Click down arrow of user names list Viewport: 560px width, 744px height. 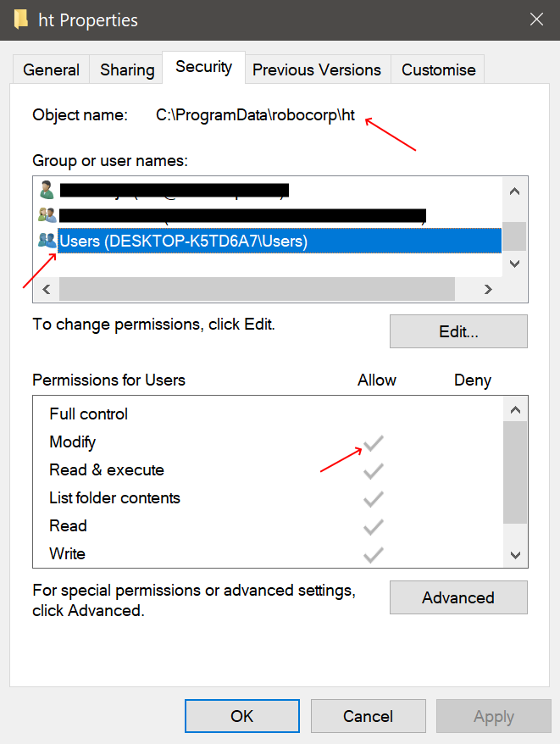(514, 264)
